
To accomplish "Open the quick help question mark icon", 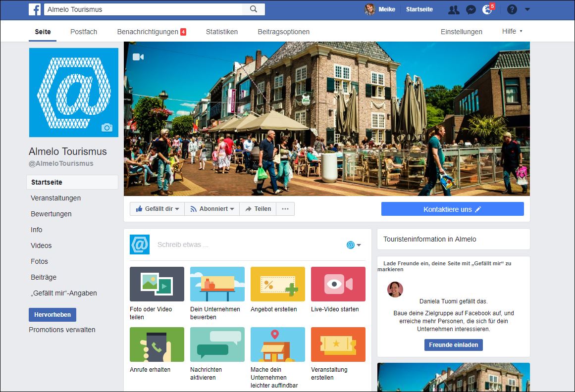I will [512, 9].
